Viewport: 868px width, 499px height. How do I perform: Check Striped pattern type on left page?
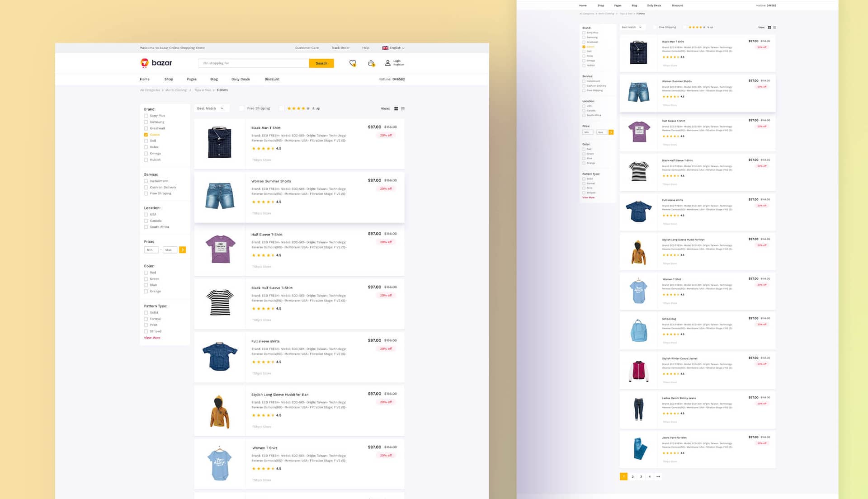(146, 332)
